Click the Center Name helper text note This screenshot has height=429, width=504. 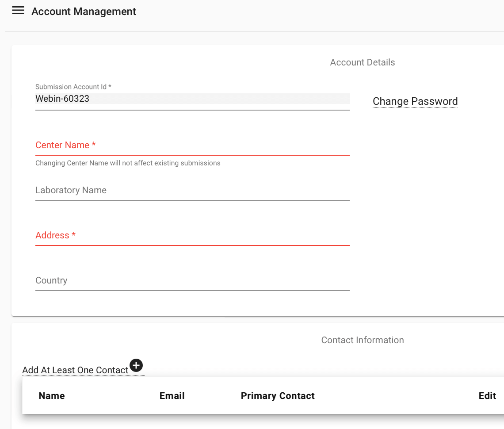(x=128, y=163)
